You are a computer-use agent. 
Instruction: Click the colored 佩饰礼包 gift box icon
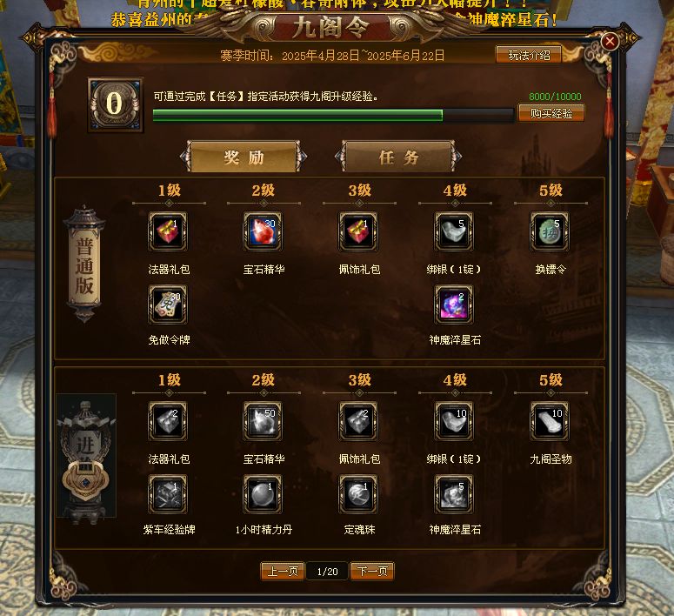click(358, 231)
